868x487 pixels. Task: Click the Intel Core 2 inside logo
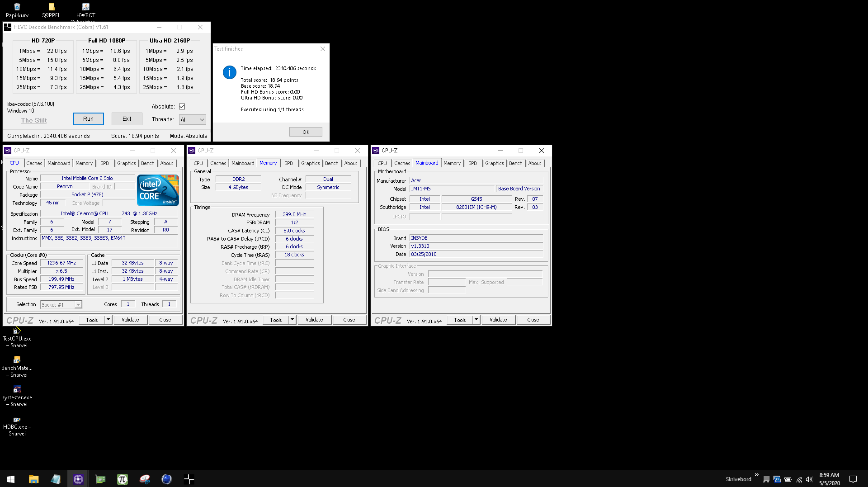158,190
